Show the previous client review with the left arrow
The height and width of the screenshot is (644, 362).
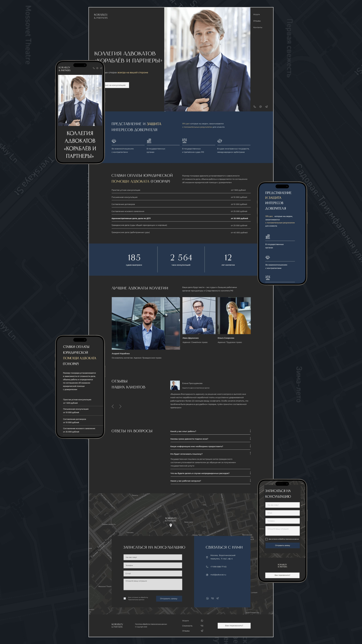[113, 407]
